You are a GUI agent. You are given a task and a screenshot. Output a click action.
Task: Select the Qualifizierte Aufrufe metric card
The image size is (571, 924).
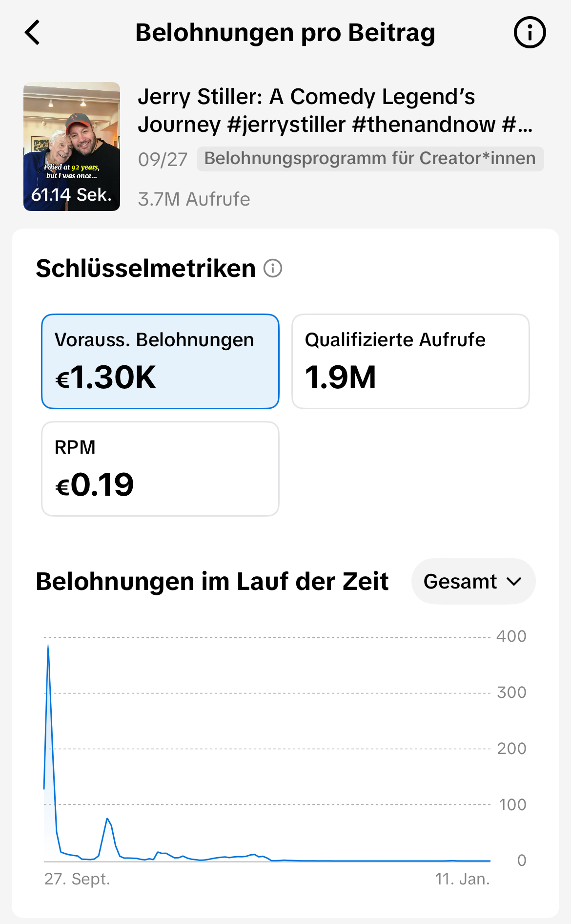click(x=410, y=361)
